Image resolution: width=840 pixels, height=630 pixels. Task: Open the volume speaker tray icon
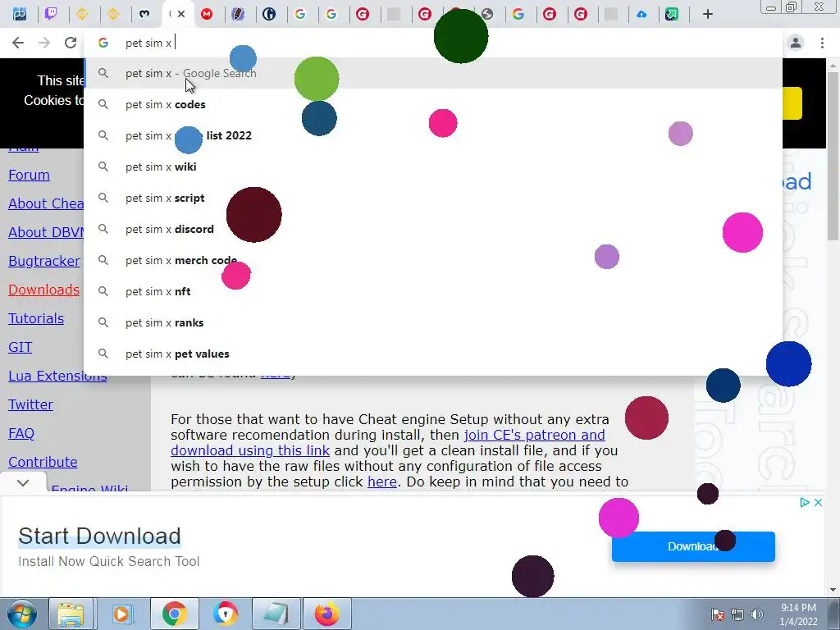[757, 614]
